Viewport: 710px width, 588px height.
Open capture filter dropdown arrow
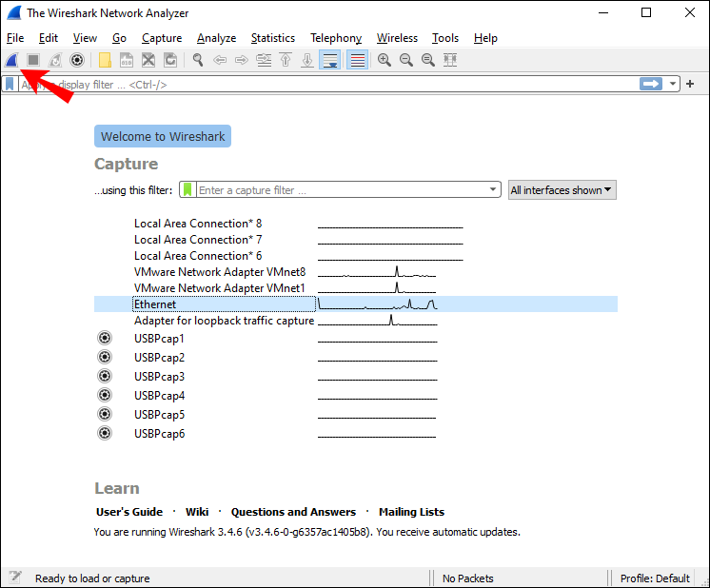coord(493,189)
